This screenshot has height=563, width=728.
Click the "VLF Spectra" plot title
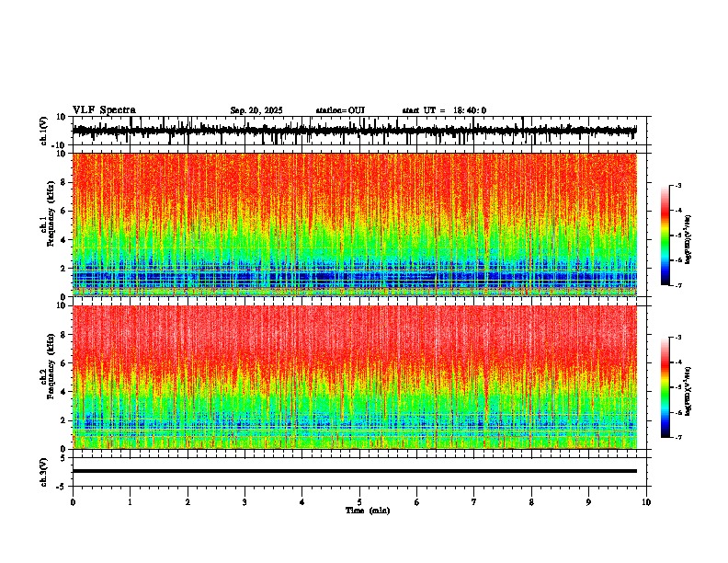[104, 110]
